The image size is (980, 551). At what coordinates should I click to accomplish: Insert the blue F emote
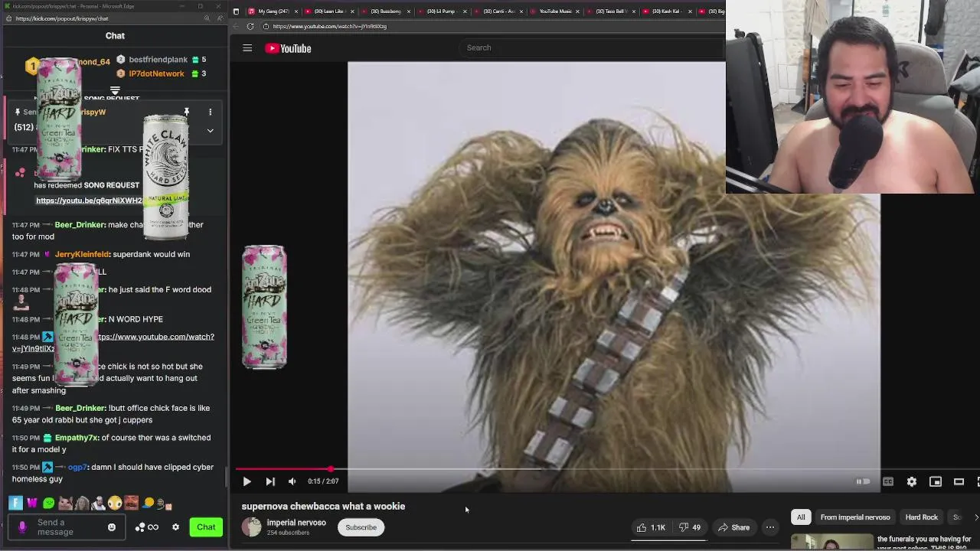pyautogui.click(x=15, y=503)
